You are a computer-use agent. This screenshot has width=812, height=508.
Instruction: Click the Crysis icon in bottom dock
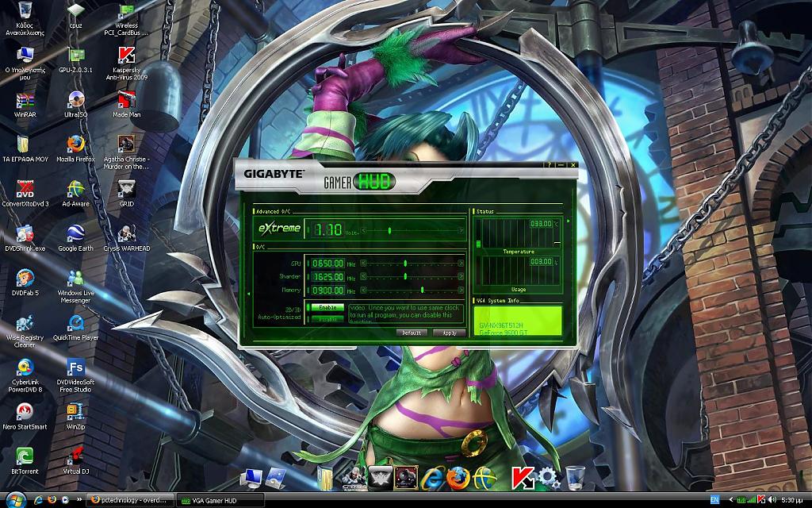coord(354,479)
